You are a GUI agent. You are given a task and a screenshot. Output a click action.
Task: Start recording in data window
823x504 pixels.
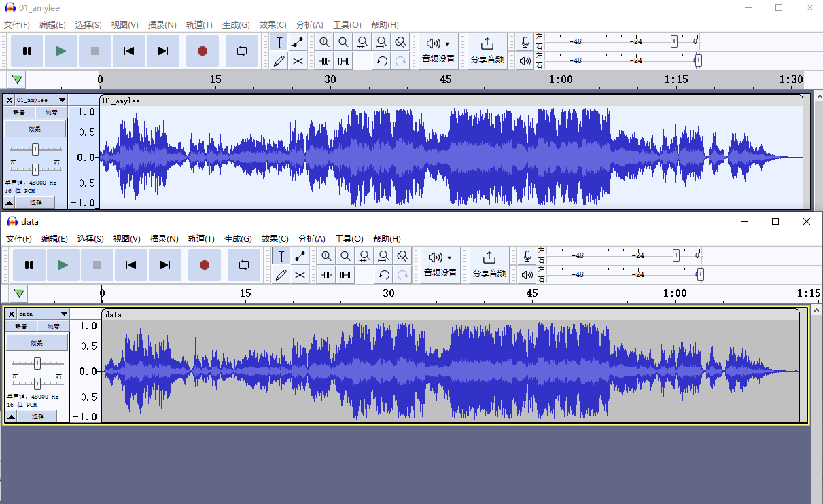[205, 265]
